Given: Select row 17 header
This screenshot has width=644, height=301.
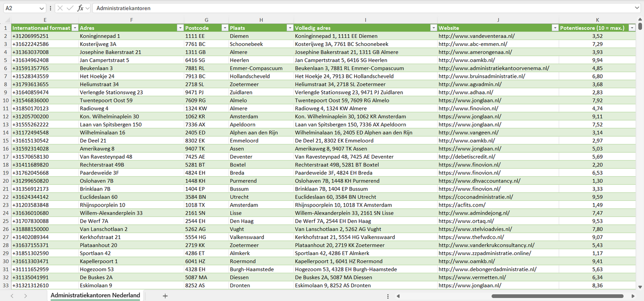Looking at the screenshot, I should (5, 157).
